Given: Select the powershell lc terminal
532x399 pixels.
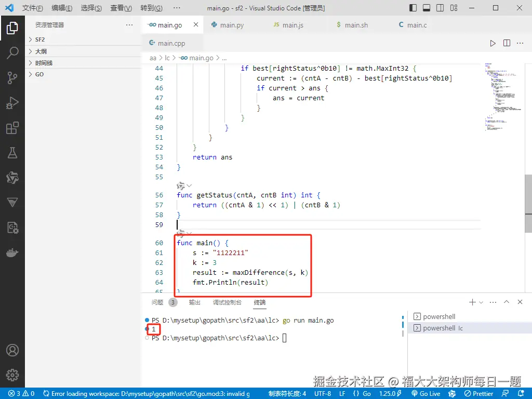Looking at the screenshot, I should pos(470,328).
